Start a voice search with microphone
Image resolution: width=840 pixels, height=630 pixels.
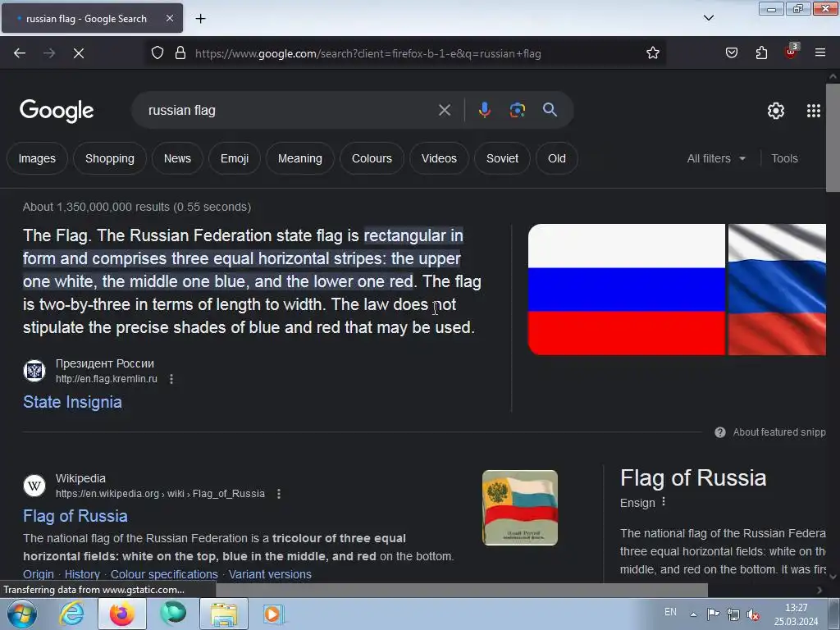tap(484, 111)
